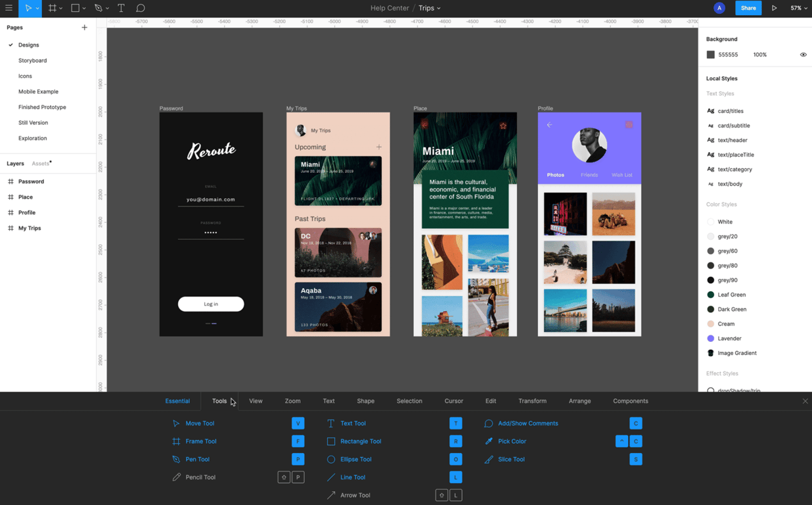This screenshot has width=812, height=505.
Task: Click the Ellipse Tool shortcut icon
Action: 331,459
